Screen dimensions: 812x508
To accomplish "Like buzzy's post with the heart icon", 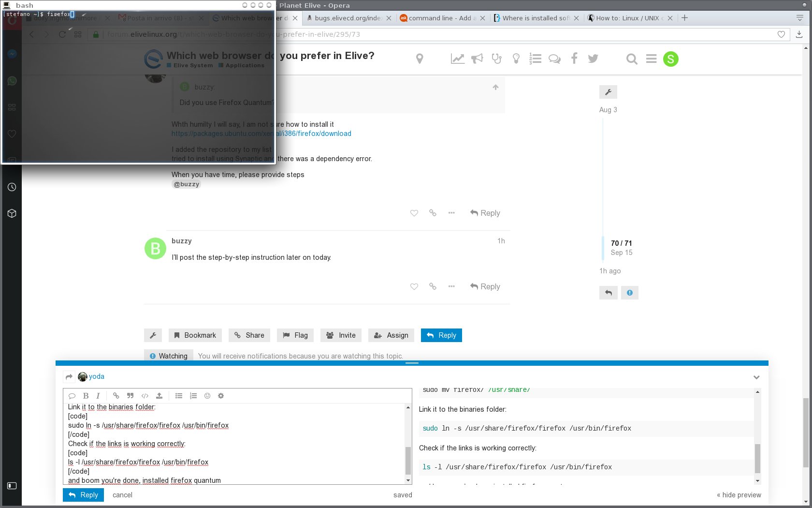I will pos(414,286).
